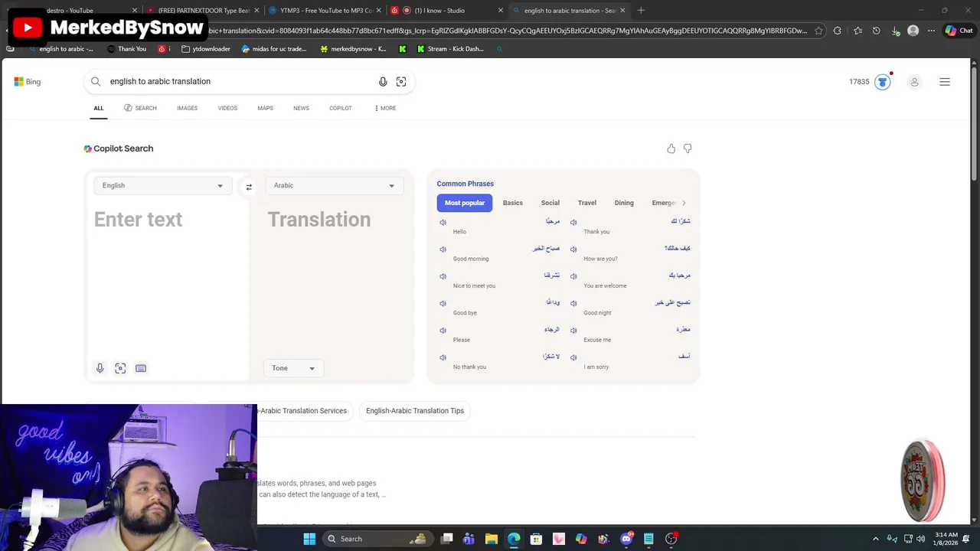Switch to the MAPS search tab

pyautogui.click(x=265, y=109)
